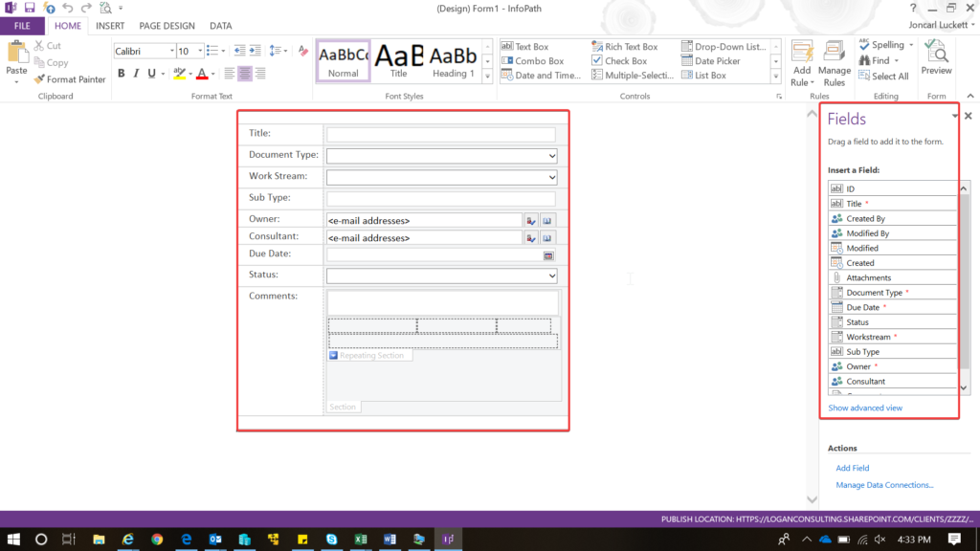Click the Save icon in quick access toolbar
This screenshot has width=980, height=551.
coord(30,8)
